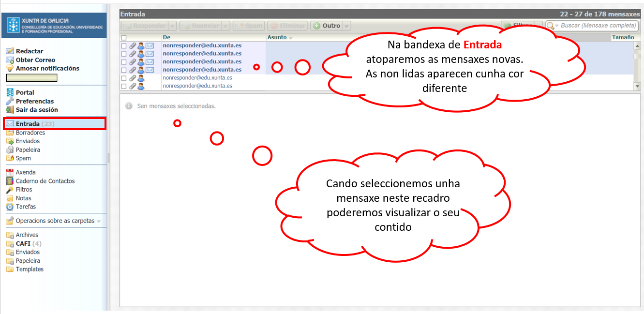Click the Amosar notificacións lightbulb icon

point(10,69)
